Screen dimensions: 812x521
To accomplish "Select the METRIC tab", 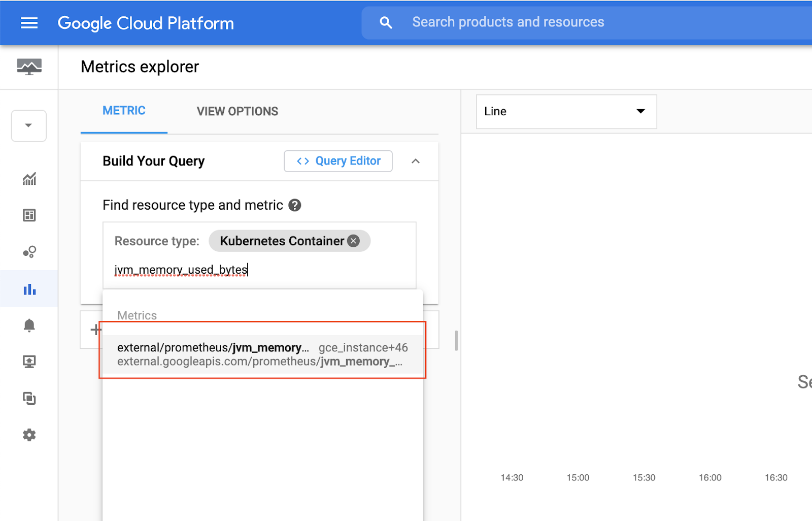I will [124, 111].
